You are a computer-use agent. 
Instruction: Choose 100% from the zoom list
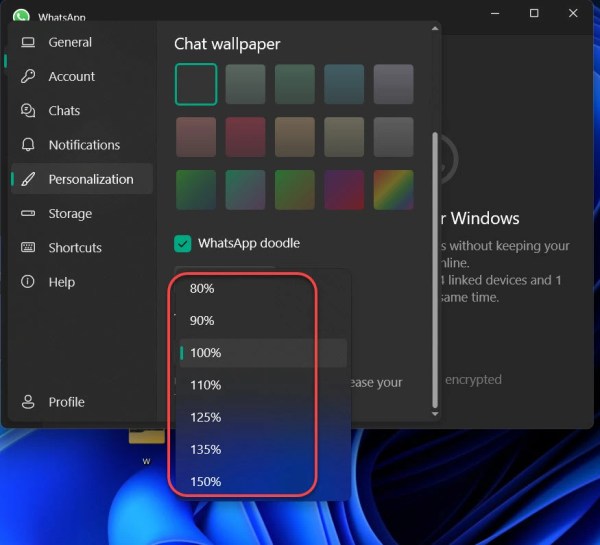(x=263, y=352)
